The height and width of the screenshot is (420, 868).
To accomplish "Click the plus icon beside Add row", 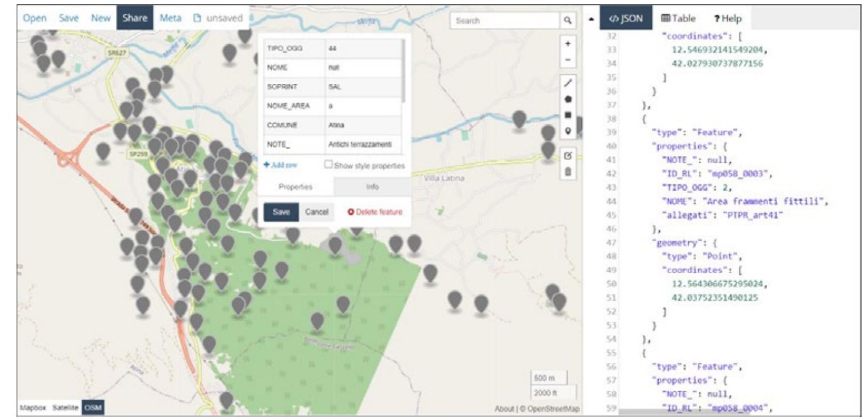I will tap(266, 165).
